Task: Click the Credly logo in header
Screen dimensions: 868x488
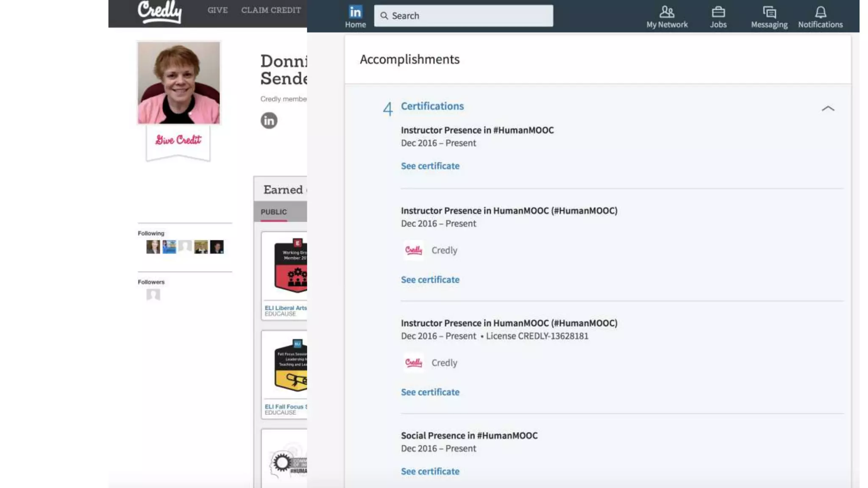Action: 160,11
